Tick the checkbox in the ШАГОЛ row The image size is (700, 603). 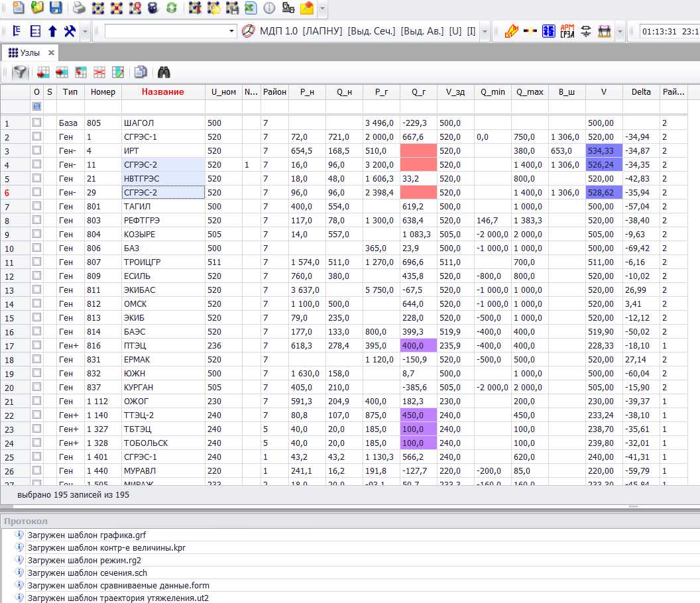click(36, 123)
